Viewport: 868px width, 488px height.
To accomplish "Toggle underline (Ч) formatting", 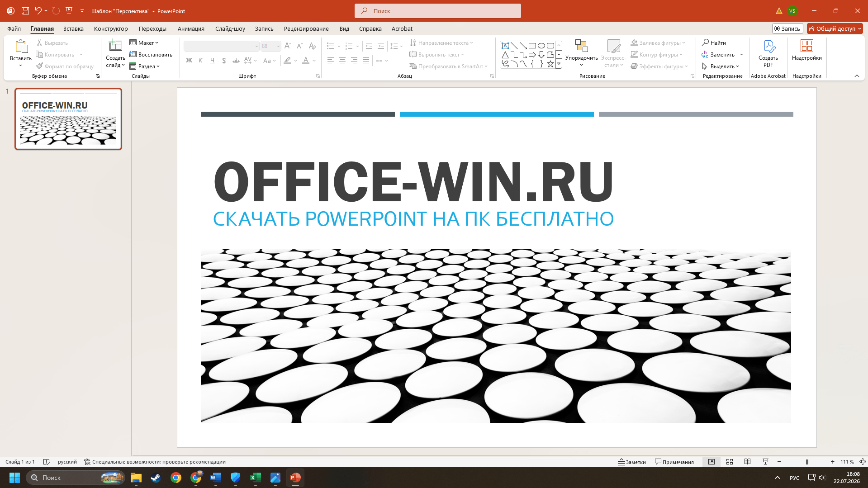I will [x=212, y=61].
